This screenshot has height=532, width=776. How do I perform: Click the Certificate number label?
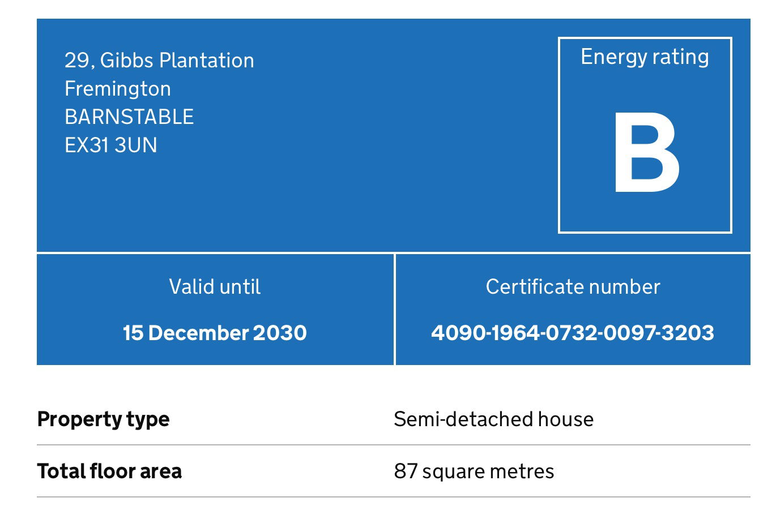(573, 287)
